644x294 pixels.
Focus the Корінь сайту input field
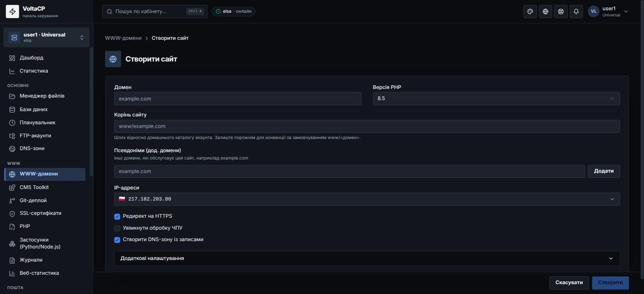click(367, 126)
